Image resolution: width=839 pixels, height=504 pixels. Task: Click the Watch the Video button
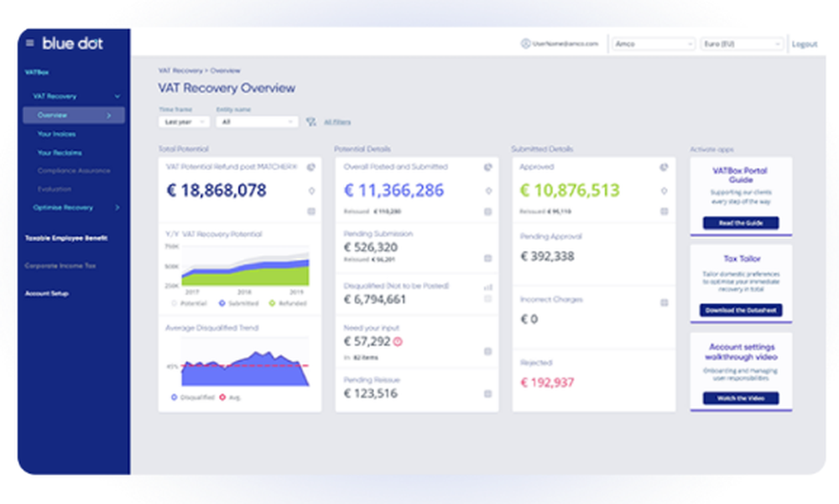coord(741,398)
